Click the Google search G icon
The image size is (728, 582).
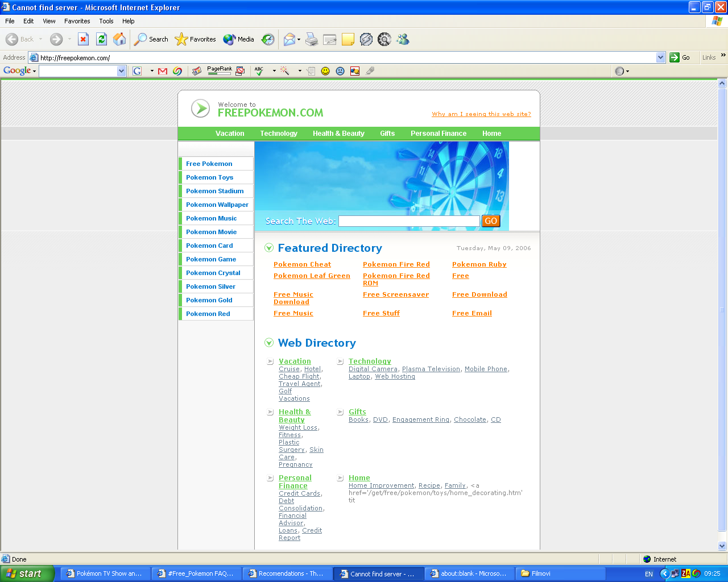[137, 71]
